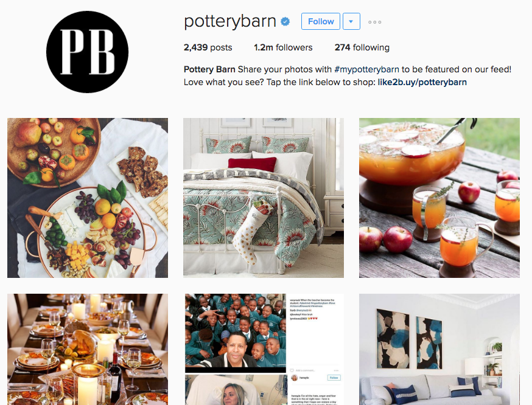Click small Follow button inside collage post
The width and height of the screenshot is (532, 405).
334,378
